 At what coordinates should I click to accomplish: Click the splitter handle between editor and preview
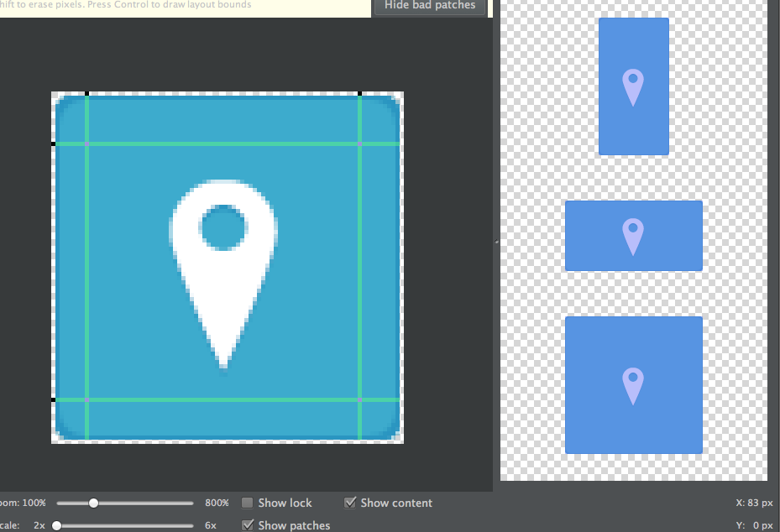pos(496,242)
